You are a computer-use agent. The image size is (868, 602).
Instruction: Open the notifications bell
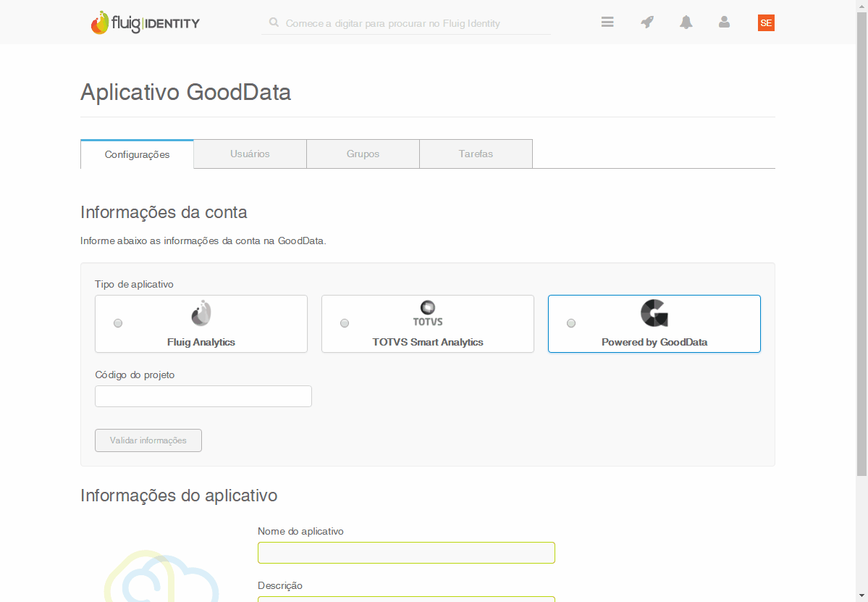coord(686,22)
